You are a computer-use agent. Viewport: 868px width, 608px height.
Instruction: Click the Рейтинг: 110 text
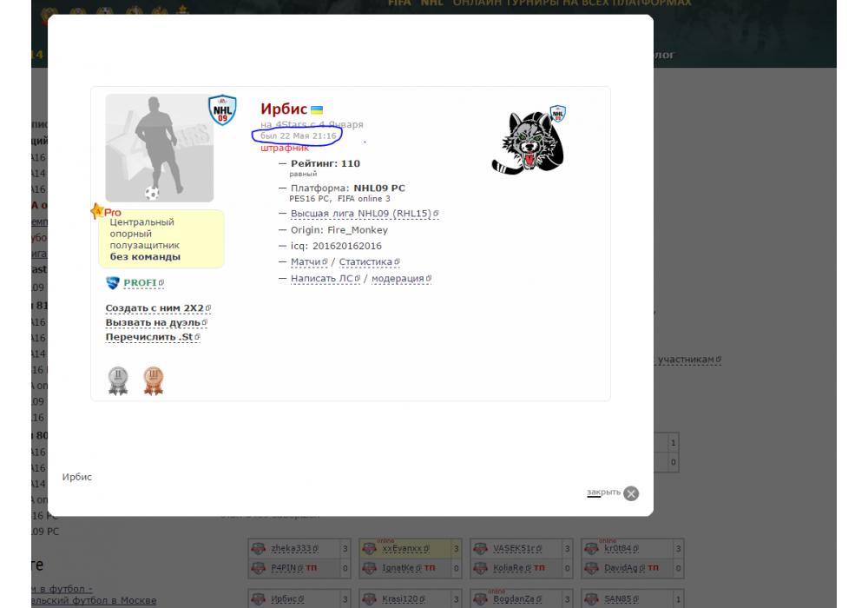pyautogui.click(x=325, y=163)
